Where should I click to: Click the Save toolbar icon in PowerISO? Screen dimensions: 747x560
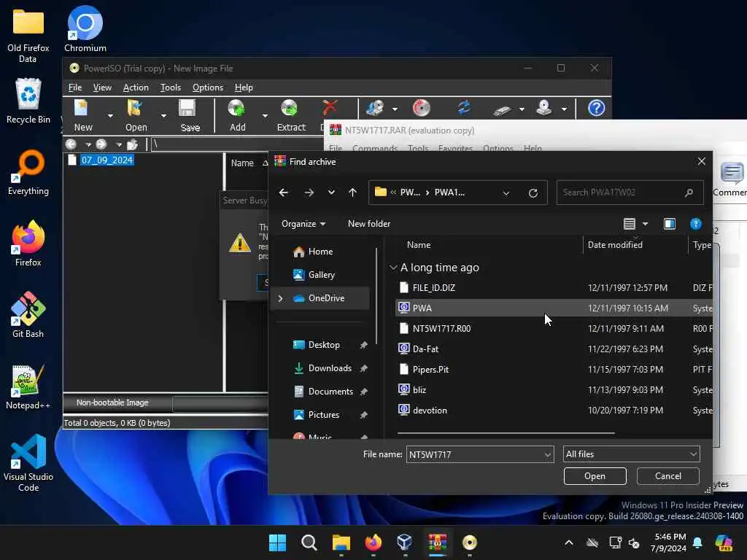click(187, 109)
